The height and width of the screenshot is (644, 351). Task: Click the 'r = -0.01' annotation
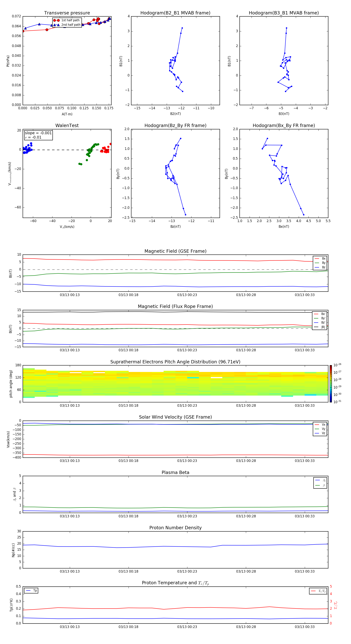(33, 138)
